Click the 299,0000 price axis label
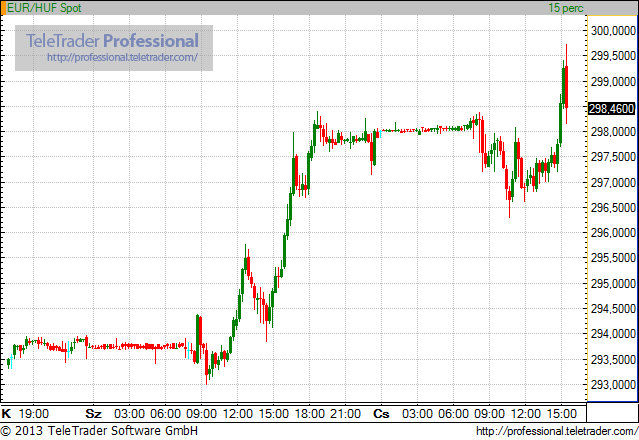Image resolution: width=639 pixels, height=440 pixels. pos(613,81)
